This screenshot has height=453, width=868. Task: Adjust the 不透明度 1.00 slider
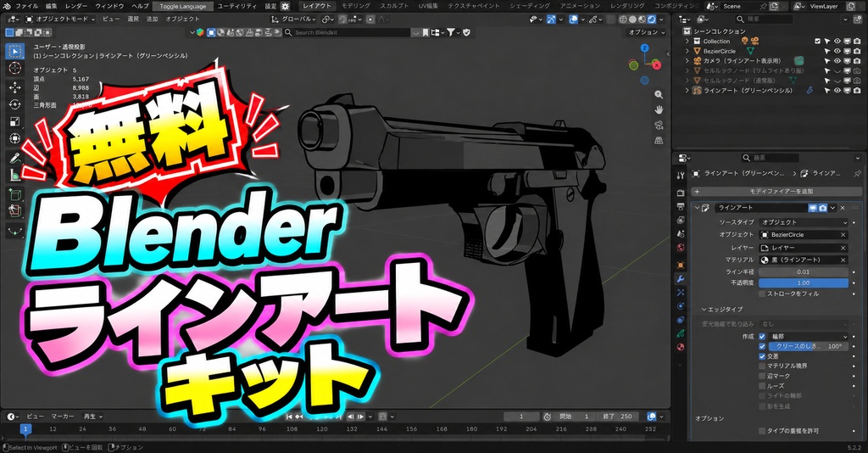click(x=804, y=283)
